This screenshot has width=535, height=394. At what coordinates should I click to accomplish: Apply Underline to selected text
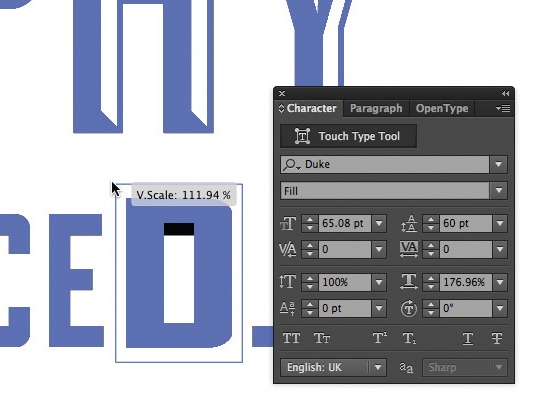(x=468, y=339)
